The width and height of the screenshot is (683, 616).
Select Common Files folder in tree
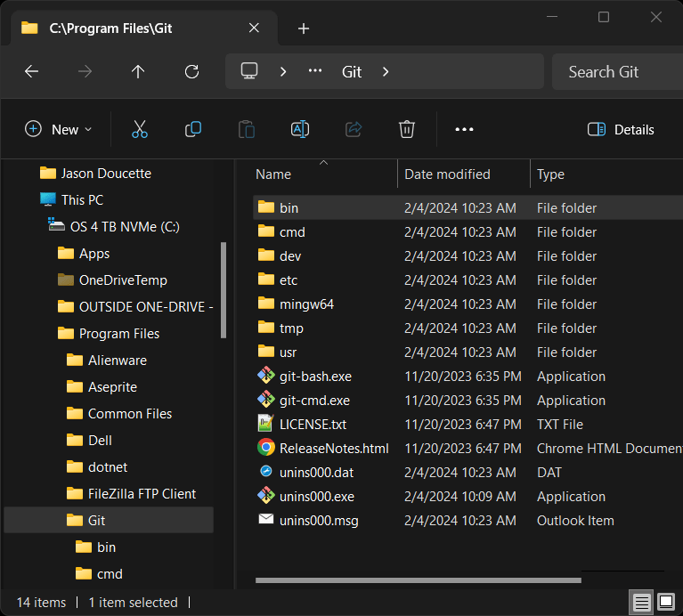point(130,414)
